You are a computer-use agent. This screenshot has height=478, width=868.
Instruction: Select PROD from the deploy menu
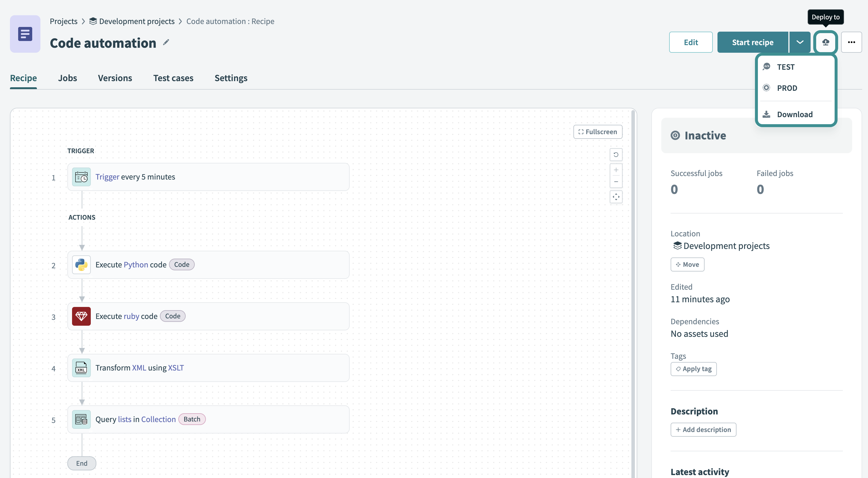tap(788, 88)
